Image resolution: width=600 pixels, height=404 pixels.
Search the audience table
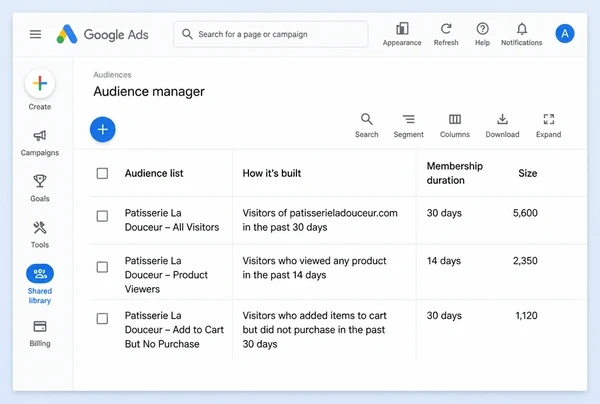[x=367, y=125]
